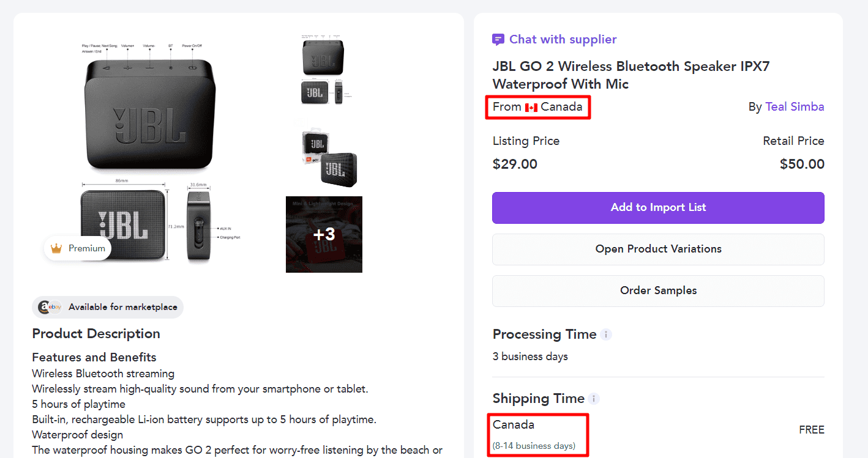The image size is (868, 458).
Task: Open the Teal Simba supplier page
Action: click(x=795, y=106)
